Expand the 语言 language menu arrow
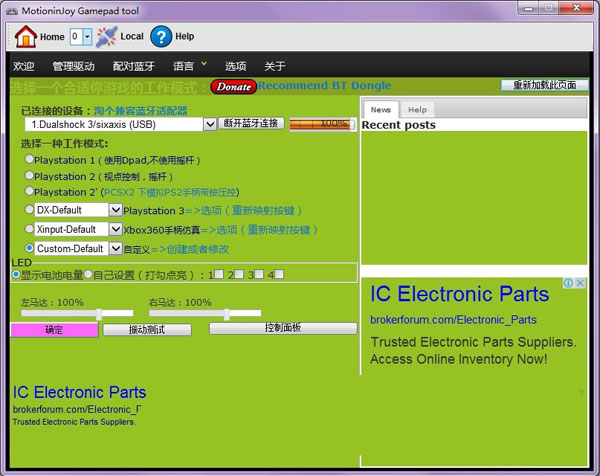 tap(204, 64)
